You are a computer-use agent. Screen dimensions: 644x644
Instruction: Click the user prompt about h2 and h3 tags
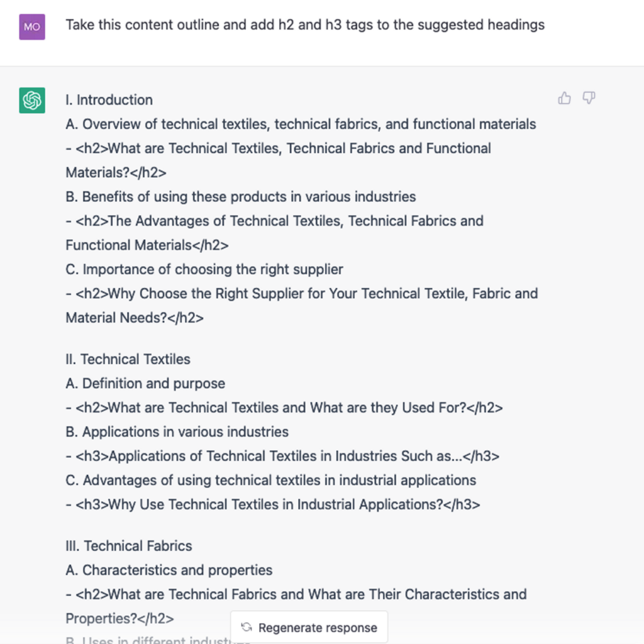point(305,25)
